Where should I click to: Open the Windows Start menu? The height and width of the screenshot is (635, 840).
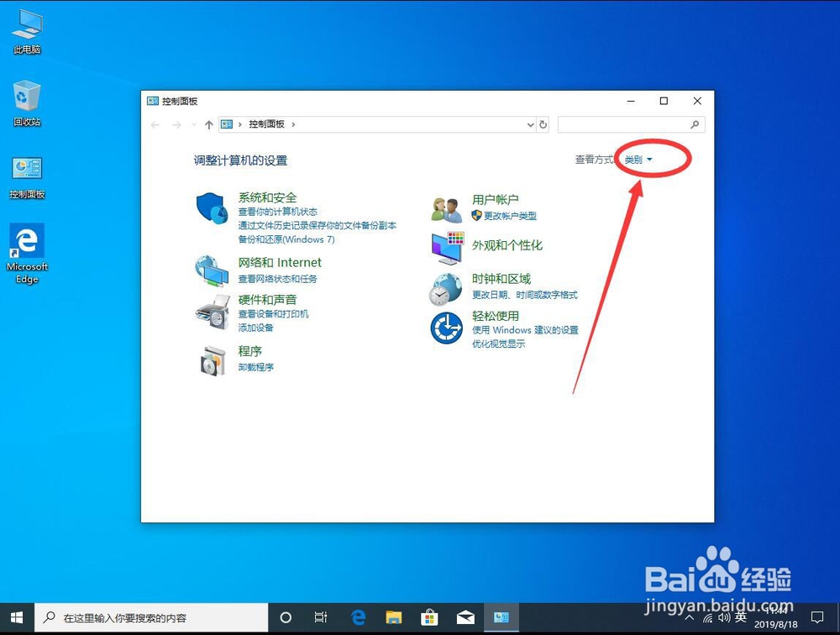[x=16, y=617]
